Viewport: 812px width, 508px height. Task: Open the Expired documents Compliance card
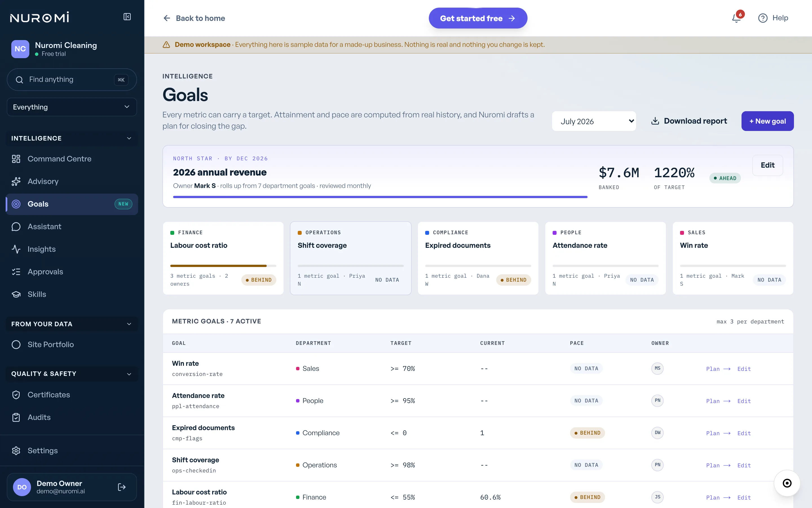pyautogui.click(x=478, y=258)
